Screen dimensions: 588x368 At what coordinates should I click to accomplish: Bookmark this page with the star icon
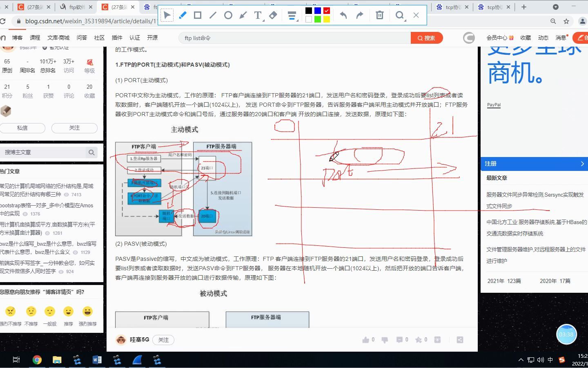pyautogui.click(x=566, y=21)
